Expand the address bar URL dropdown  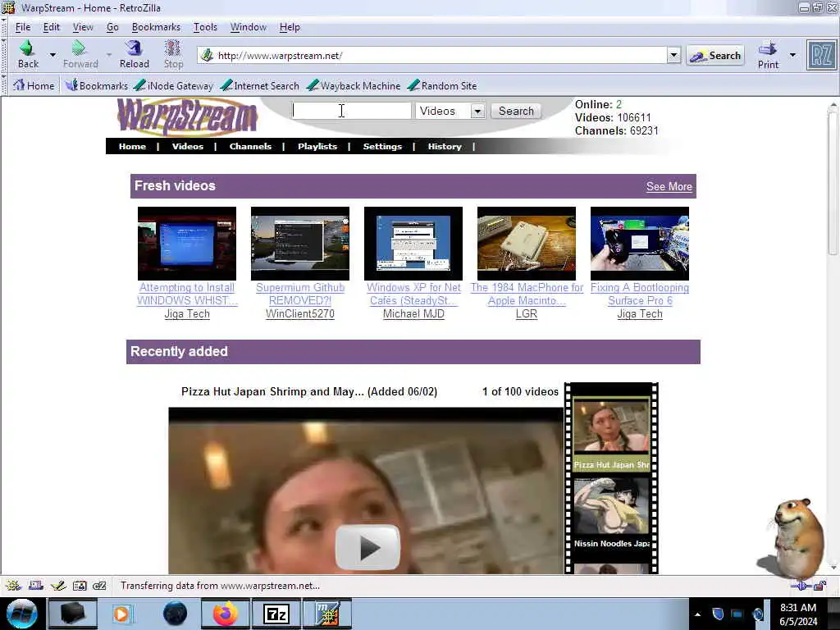click(x=674, y=55)
